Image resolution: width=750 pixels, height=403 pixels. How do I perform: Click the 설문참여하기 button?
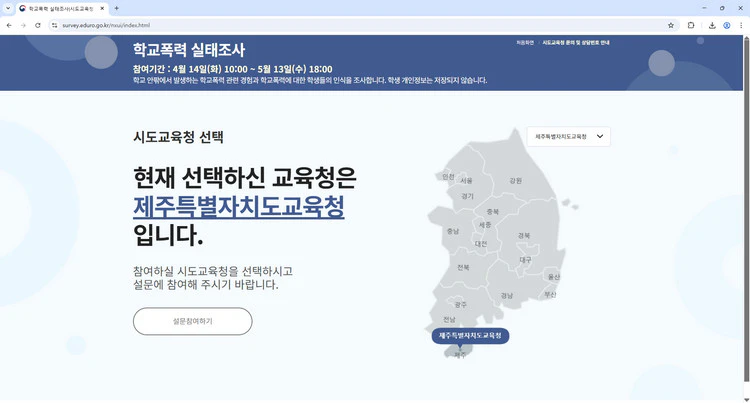point(192,321)
